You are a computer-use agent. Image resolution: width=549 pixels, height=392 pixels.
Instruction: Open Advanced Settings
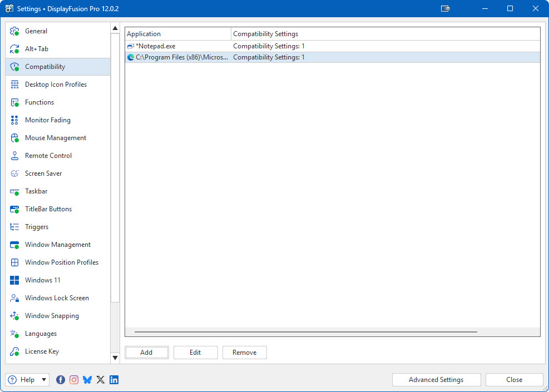click(x=436, y=380)
